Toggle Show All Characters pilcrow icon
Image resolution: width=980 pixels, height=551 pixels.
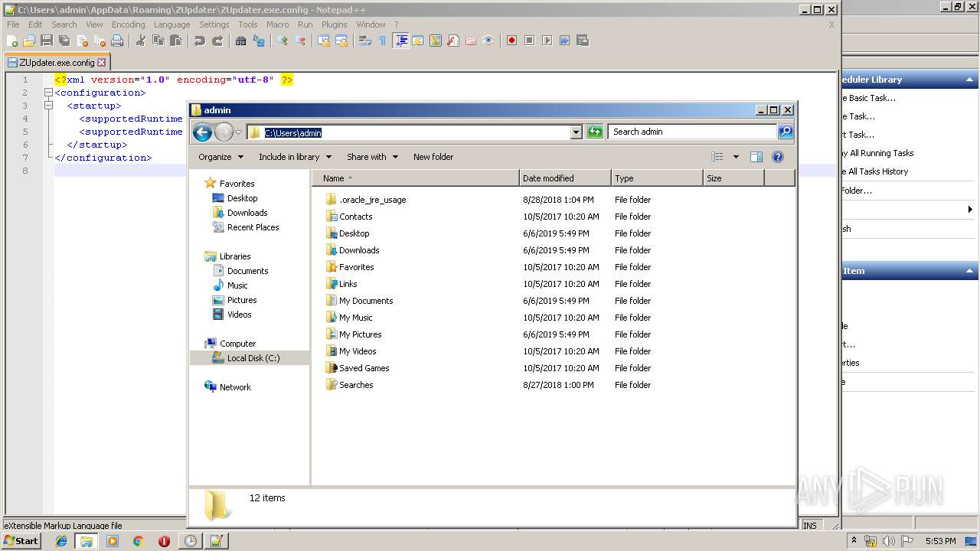382,41
